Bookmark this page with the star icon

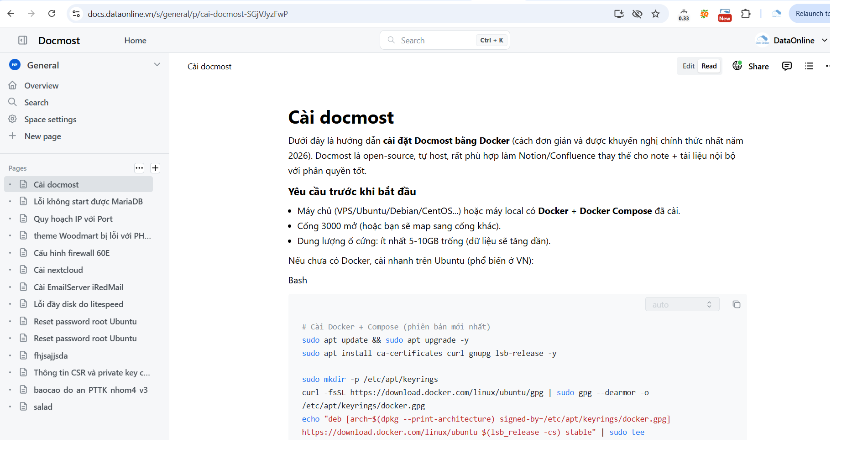(x=655, y=14)
